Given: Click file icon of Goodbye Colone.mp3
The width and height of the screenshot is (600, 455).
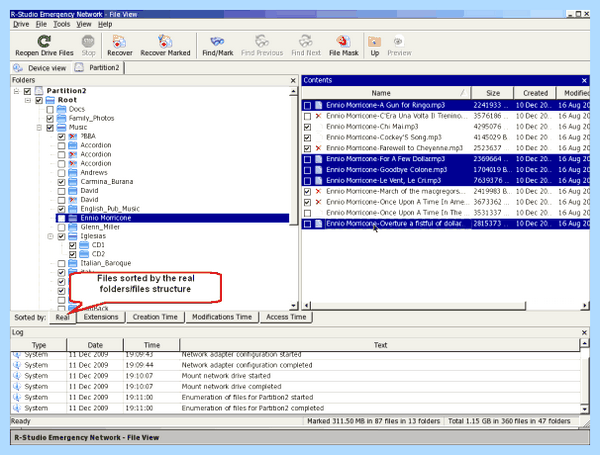Looking at the screenshot, I should pos(319,170).
